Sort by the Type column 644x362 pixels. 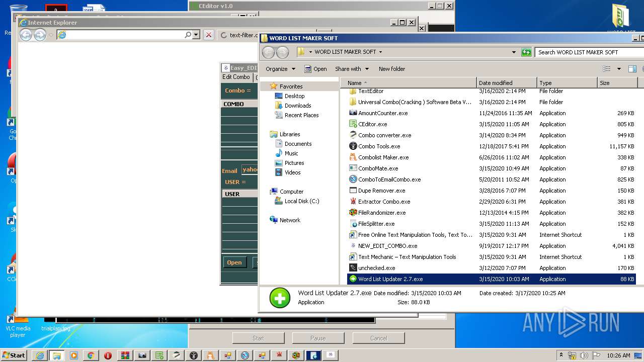tap(567, 83)
